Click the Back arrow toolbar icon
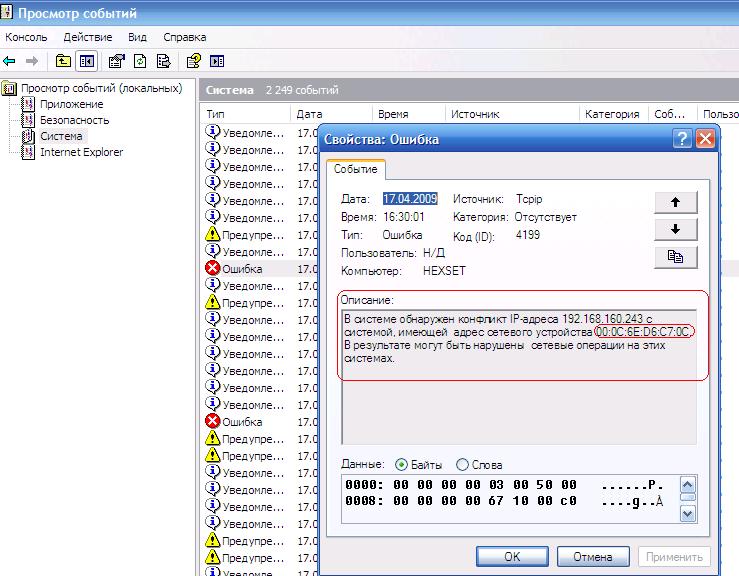The width and height of the screenshot is (739, 576). coord(10,60)
